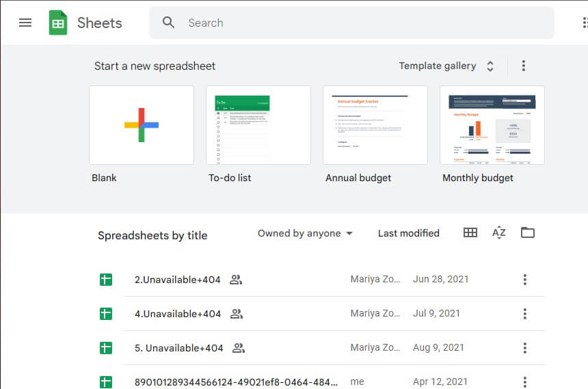Click sheet icon for 8901012893445 file
Screen dimensions: 588x389
point(106,382)
